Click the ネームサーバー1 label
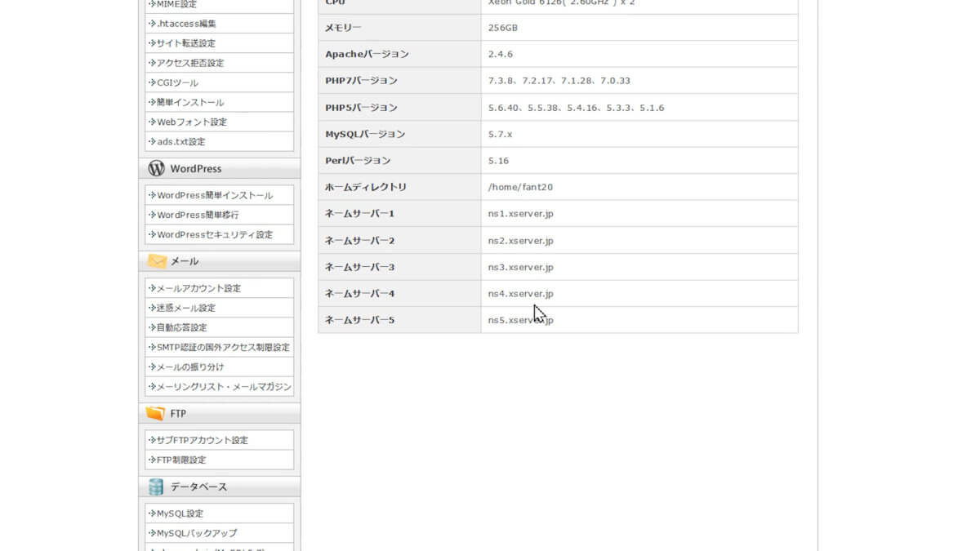The width and height of the screenshot is (980, 551). coord(360,214)
